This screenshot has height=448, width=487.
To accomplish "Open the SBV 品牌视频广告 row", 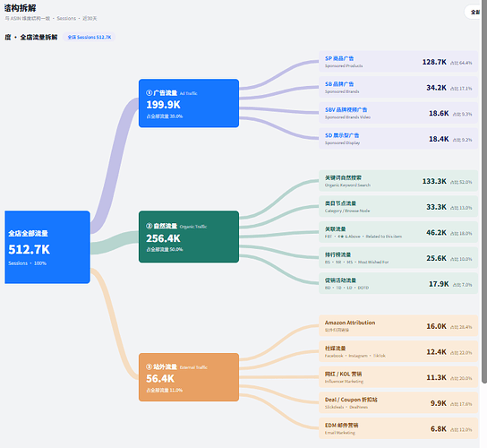I will (398, 113).
